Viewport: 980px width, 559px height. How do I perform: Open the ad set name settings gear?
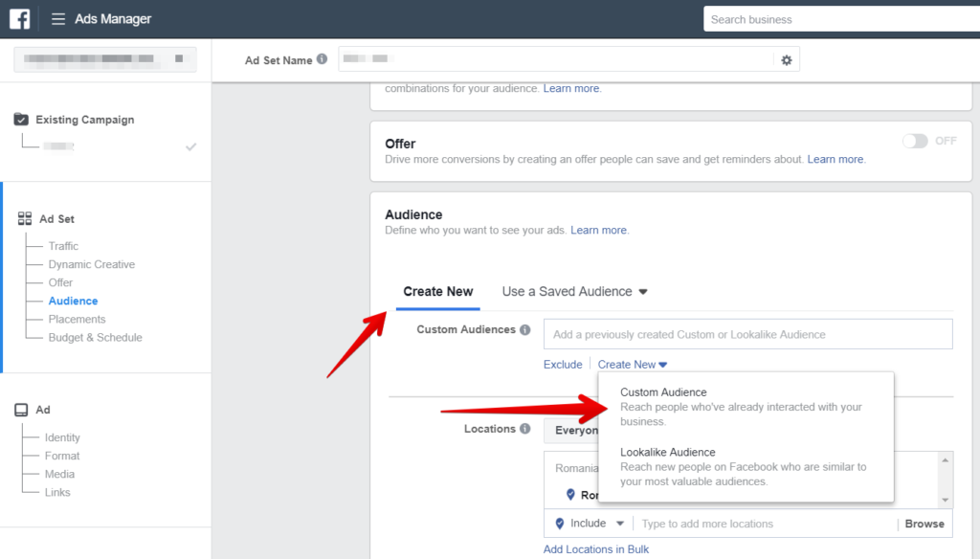click(787, 60)
